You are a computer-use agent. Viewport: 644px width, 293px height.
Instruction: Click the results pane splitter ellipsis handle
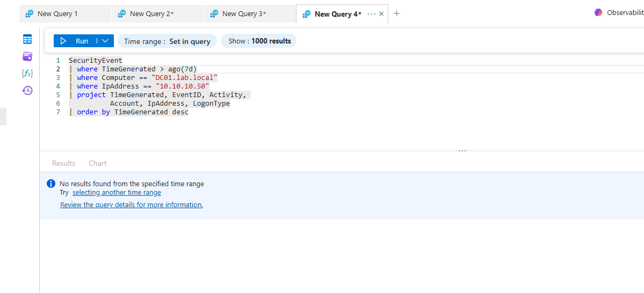(462, 151)
